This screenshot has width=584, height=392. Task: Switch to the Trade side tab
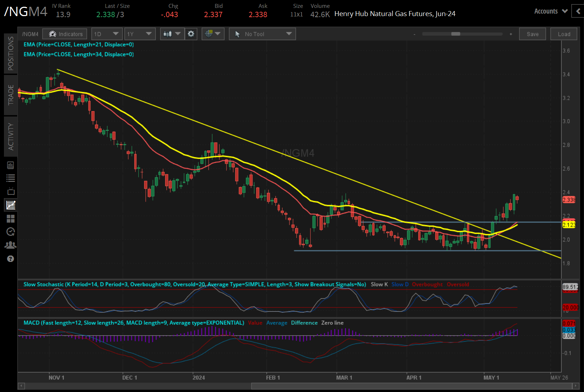click(x=11, y=95)
